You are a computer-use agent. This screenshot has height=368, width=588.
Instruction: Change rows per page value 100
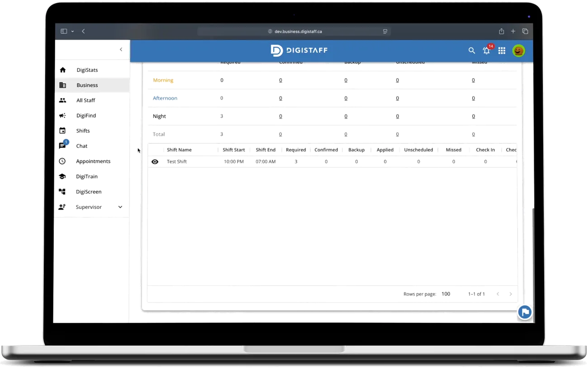pyautogui.click(x=446, y=294)
